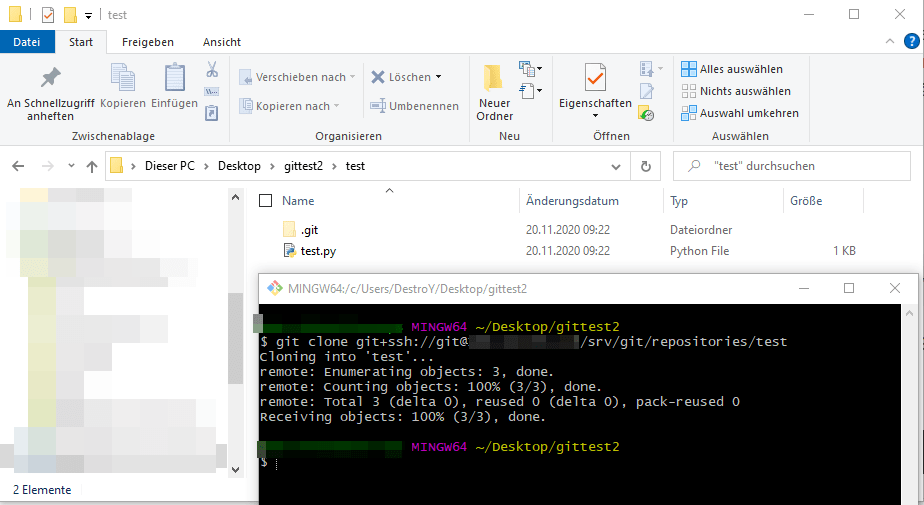Click the scissors cut icon

(x=212, y=70)
